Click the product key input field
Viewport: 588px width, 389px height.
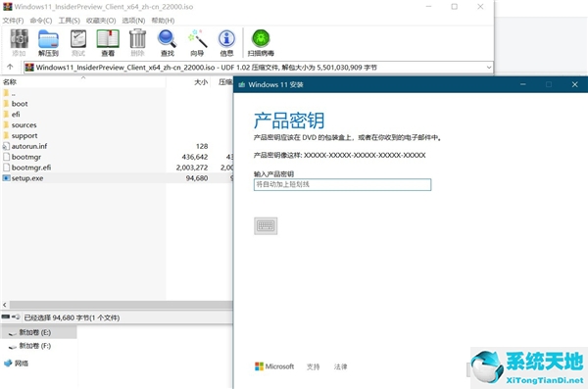pos(342,184)
